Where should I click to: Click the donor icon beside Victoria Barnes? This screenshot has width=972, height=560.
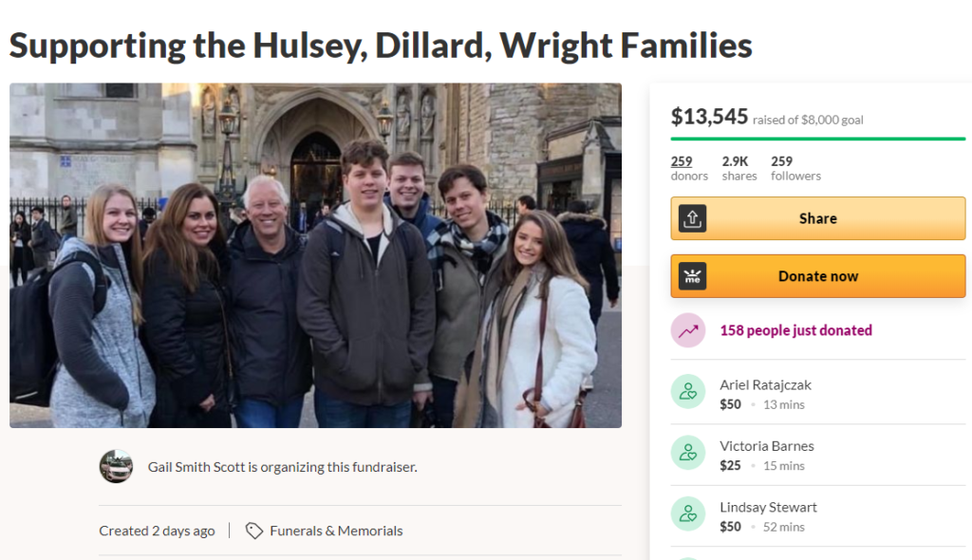(x=688, y=453)
